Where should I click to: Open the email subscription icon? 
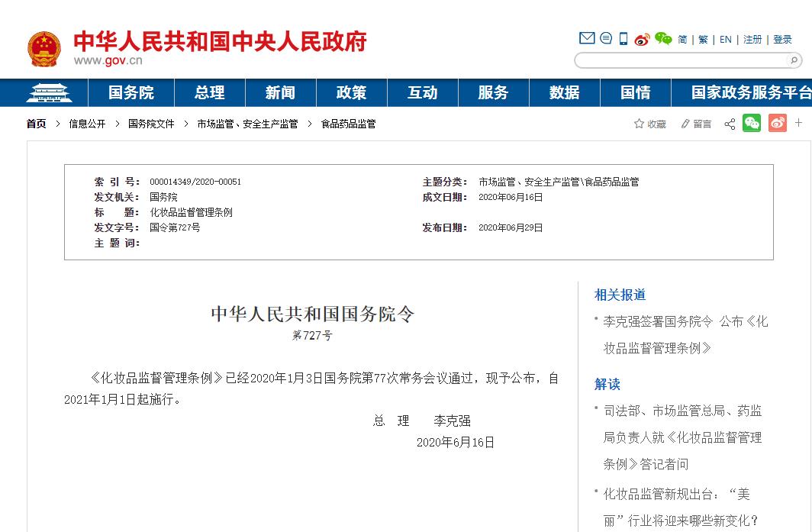tap(587, 37)
